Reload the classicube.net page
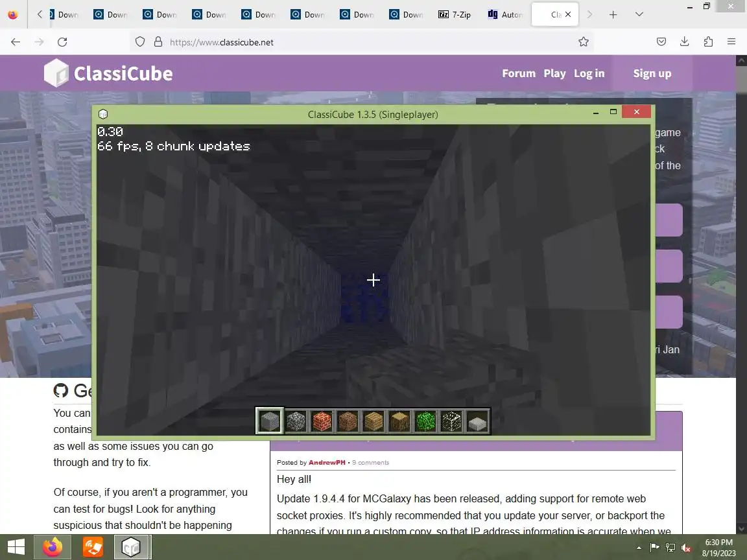This screenshot has width=747, height=560. [x=62, y=42]
